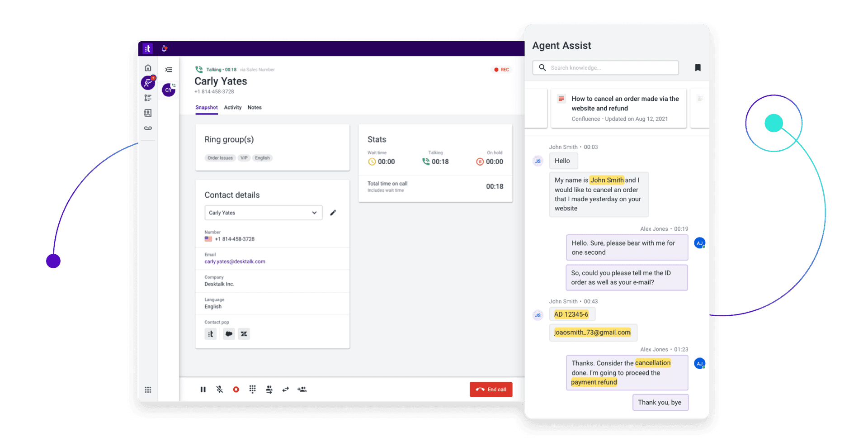Click the JS avatar beside Hello message
The height and width of the screenshot is (442, 868).
[x=538, y=161]
